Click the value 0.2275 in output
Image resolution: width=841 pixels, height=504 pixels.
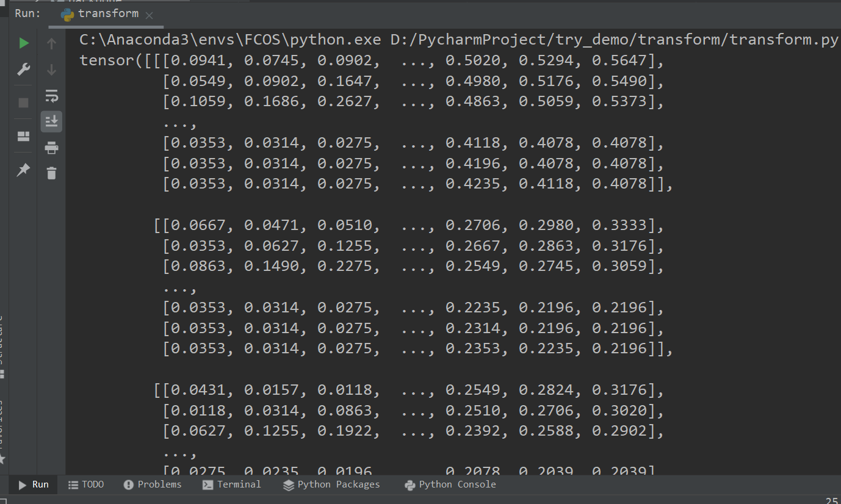[345, 267]
